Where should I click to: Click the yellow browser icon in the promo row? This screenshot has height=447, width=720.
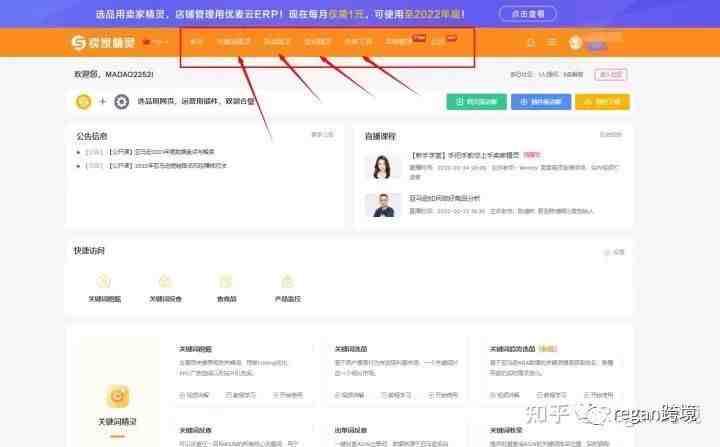84,102
